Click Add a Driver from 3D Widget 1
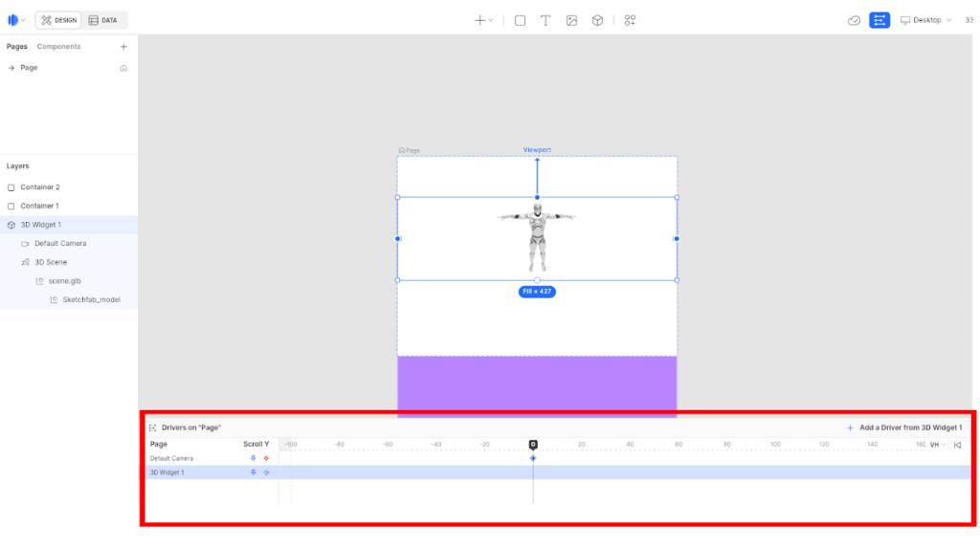This screenshot has height=547, width=980. [903, 427]
